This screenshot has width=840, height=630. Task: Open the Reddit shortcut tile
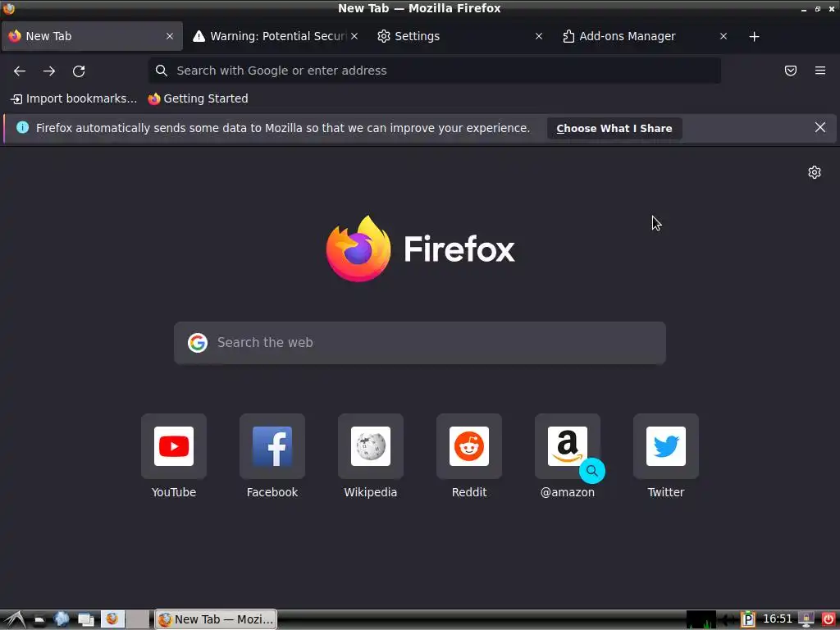tap(469, 445)
